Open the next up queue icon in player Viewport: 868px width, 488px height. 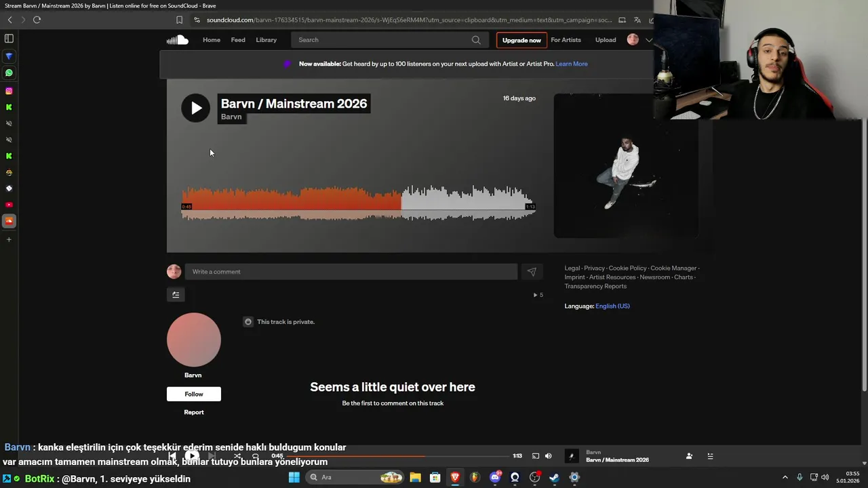pos(710,456)
